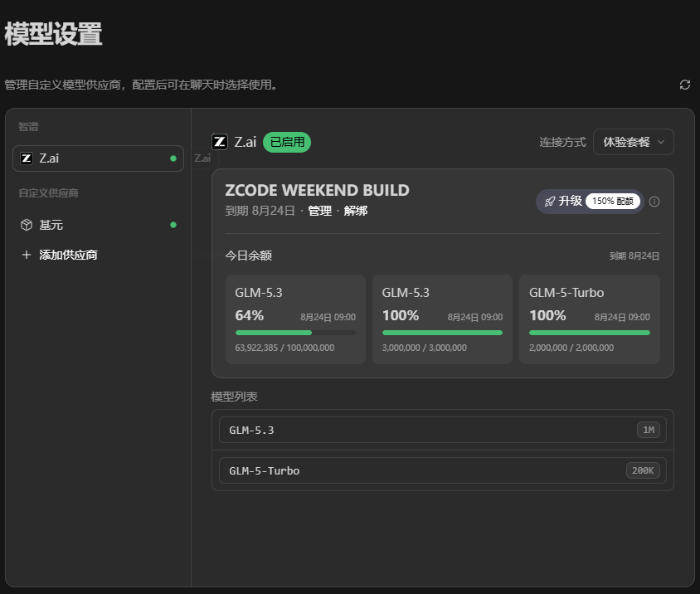700x594 pixels.
Task: Click the 150% 配额 badge
Action: click(612, 202)
